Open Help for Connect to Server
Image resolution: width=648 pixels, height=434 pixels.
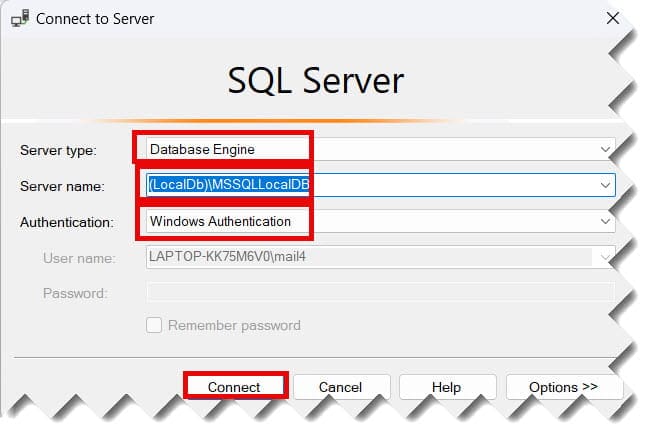click(x=447, y=387)
